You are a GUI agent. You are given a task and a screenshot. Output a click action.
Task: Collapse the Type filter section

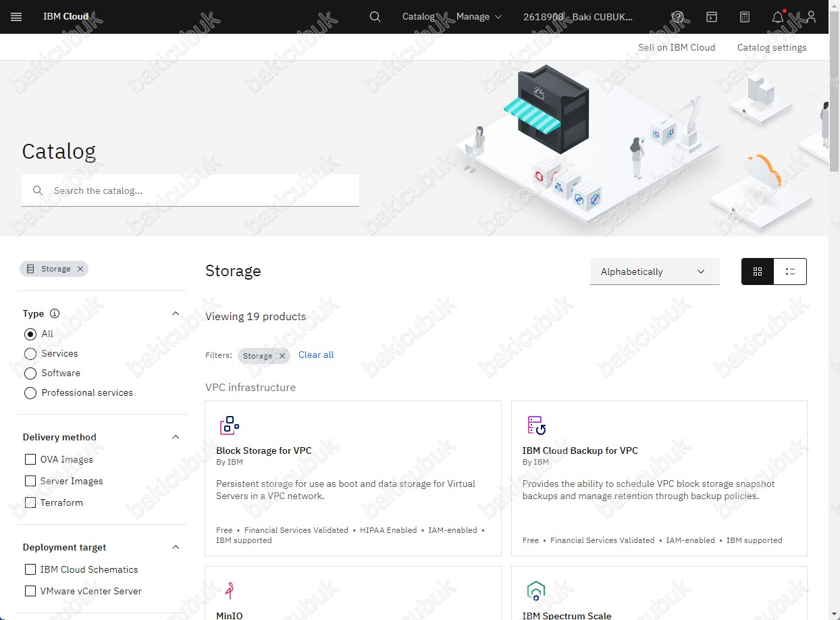176,313
